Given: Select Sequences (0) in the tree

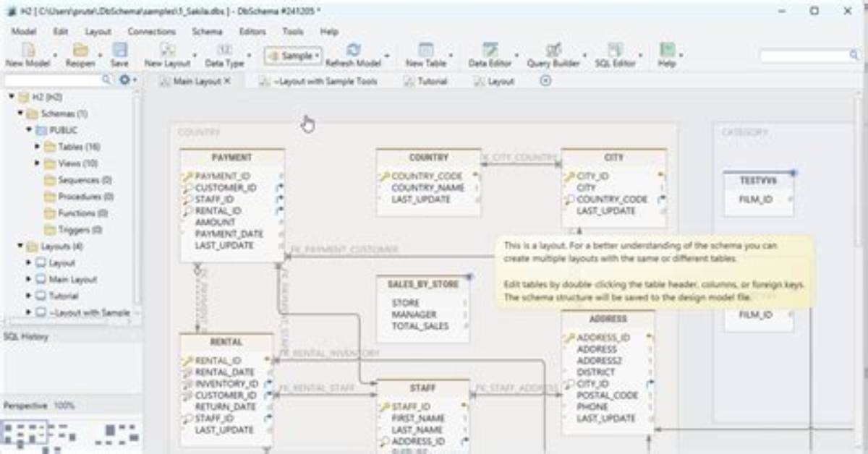Looking at the screenshot, I should click(x=78, y=180).
